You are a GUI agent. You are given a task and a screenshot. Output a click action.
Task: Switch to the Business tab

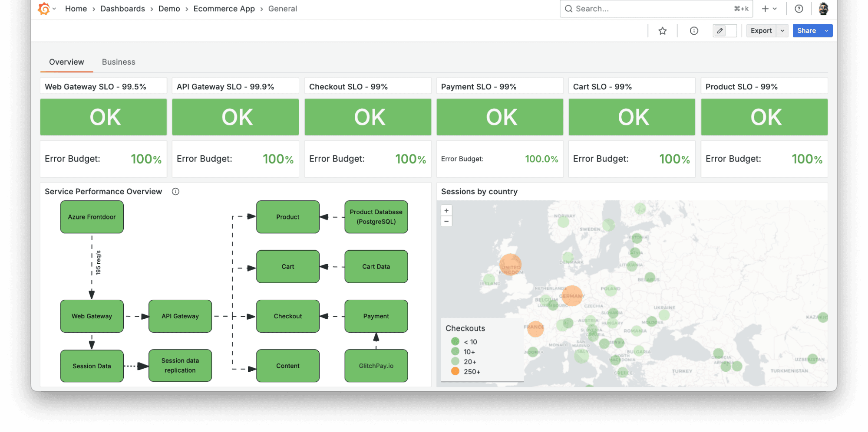pos(119,62)
